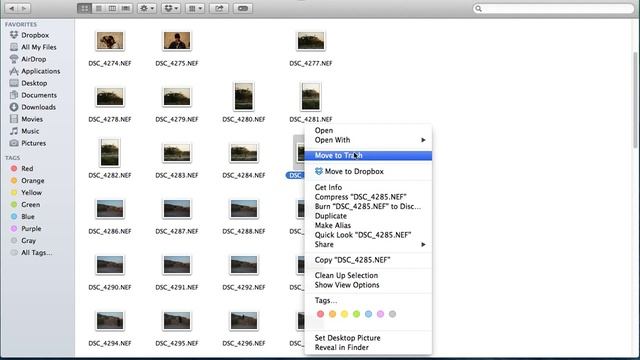Switch to list view in toolbar
Screen dimensions: 640x360
point(98,8)
